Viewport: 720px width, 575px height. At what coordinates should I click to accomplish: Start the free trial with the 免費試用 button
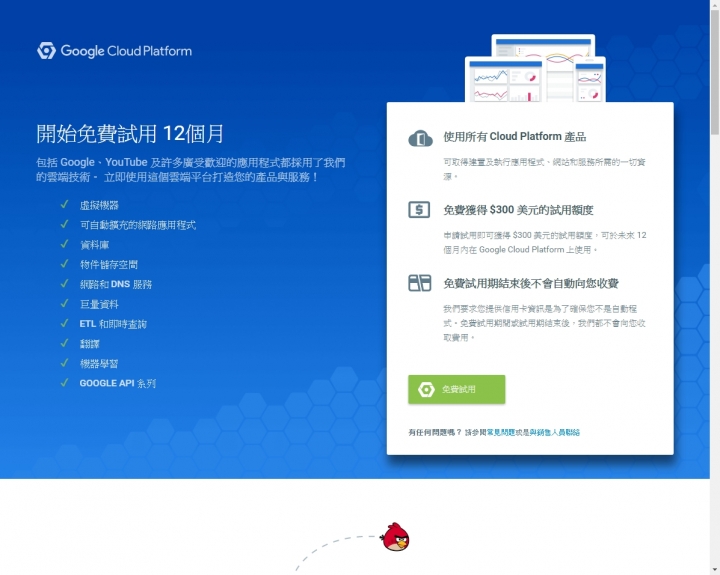coord(457,389)
